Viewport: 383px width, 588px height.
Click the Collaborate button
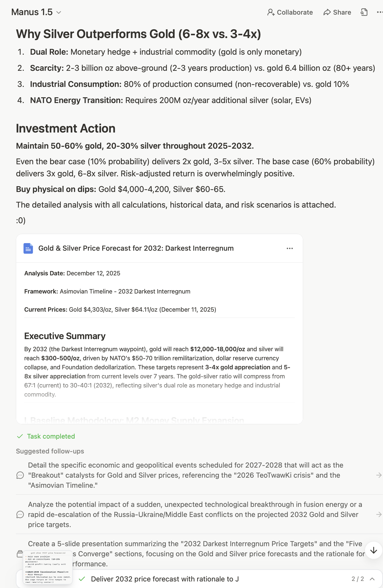point(290,12)
